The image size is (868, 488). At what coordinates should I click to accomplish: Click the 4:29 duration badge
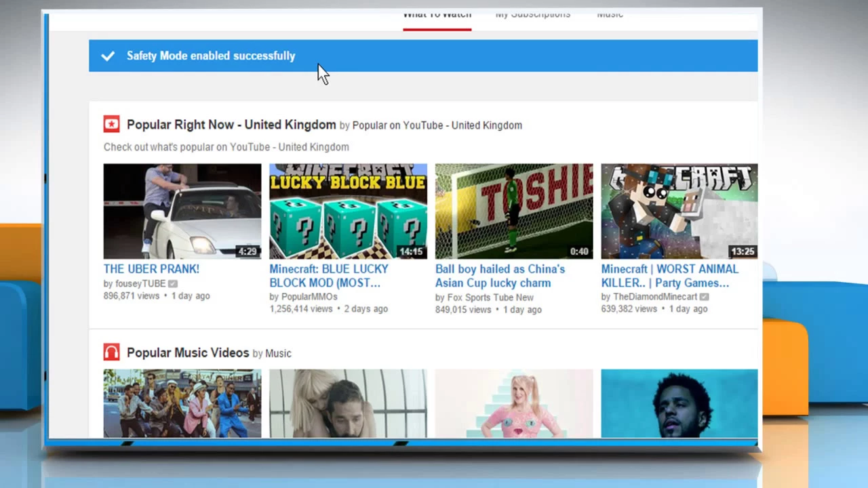[248, 251]
